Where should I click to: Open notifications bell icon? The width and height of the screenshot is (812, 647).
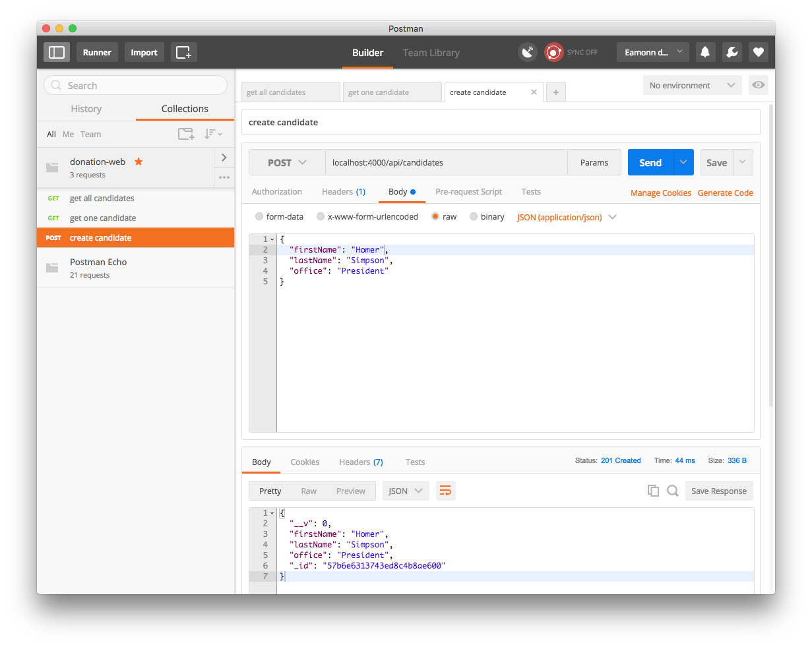(x=705, y=52)
